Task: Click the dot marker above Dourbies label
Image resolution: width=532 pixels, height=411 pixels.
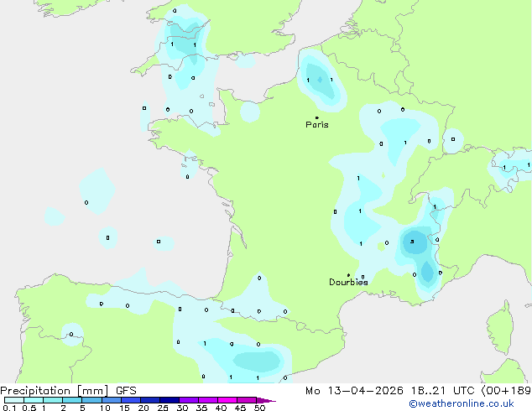Action: [348, 275]
